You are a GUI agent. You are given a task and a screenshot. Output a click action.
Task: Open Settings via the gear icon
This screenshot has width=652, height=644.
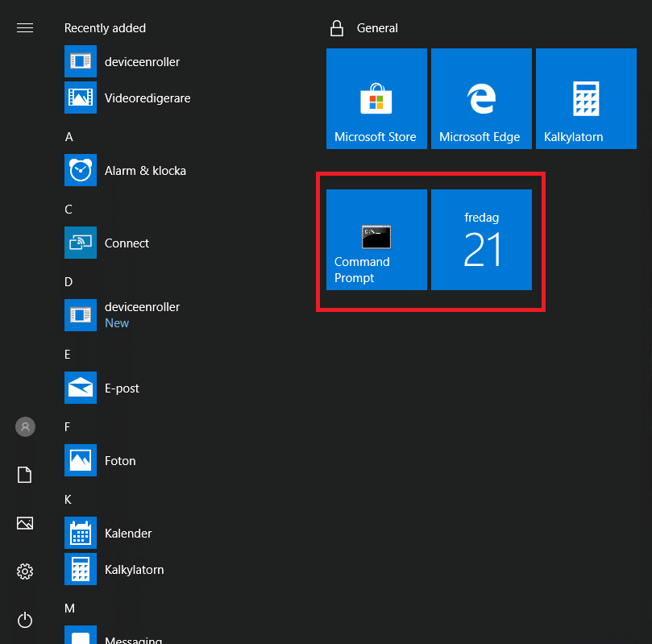25,571
